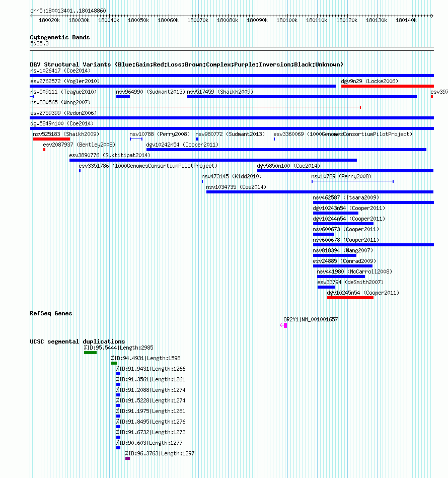
Task: Click the 5q35.3 band label
Action: 39,44
